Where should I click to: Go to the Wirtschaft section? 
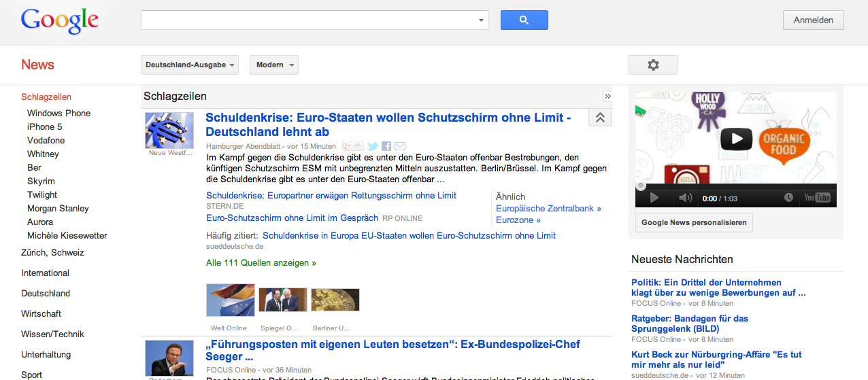coord(41,313)
